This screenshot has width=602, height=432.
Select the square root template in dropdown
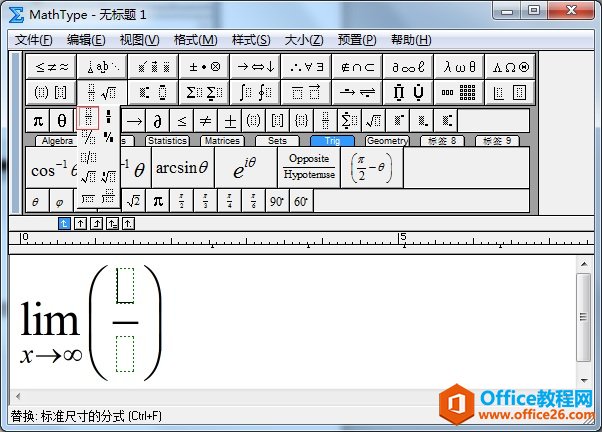tap(89, 177)
